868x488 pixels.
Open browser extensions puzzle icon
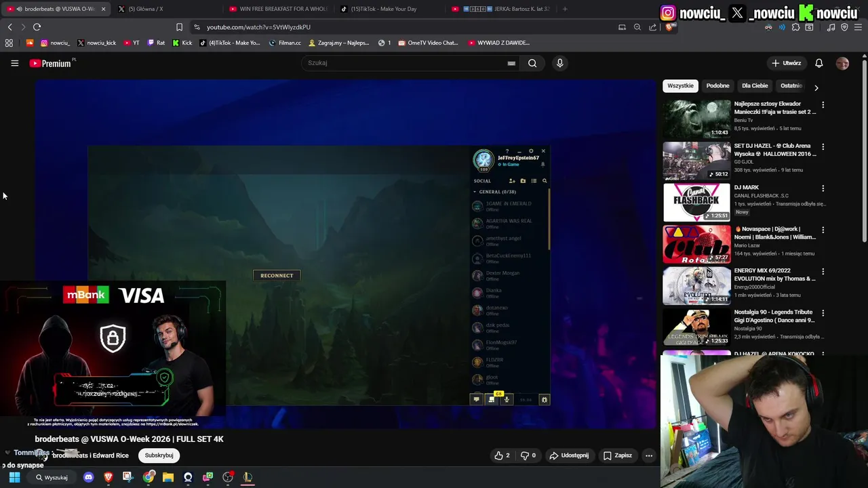pos(795,27)
